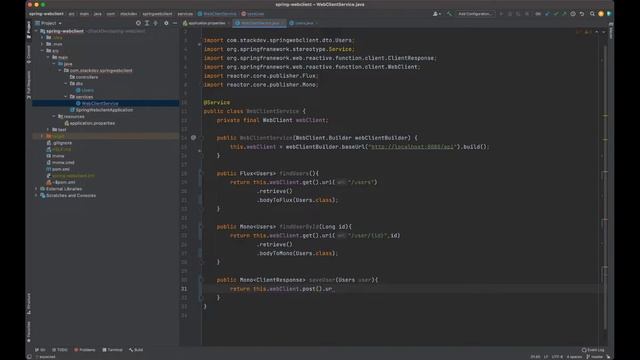Viewport: 640px width, 360px height.
Task: Select the controllers package in project tree
Action: click(x=84, y=77)
